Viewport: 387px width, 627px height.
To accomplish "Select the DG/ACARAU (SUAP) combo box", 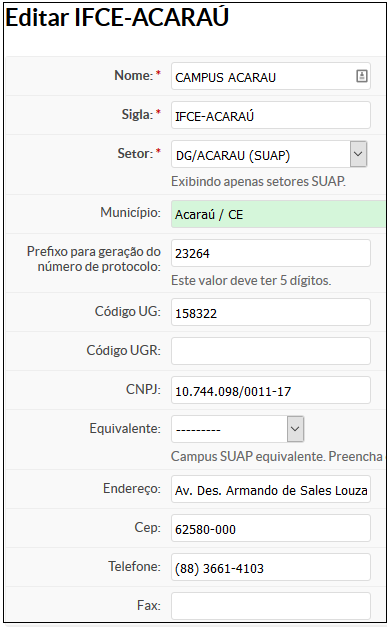I will point(269,154).
